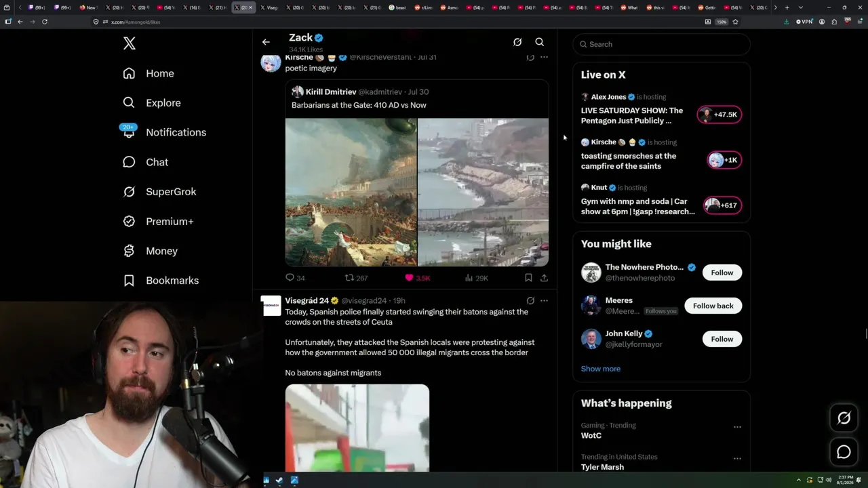Click the Grok icon on Kirsche's post
868x488 pixels.
pyautogui.click(x=530, y=58)
